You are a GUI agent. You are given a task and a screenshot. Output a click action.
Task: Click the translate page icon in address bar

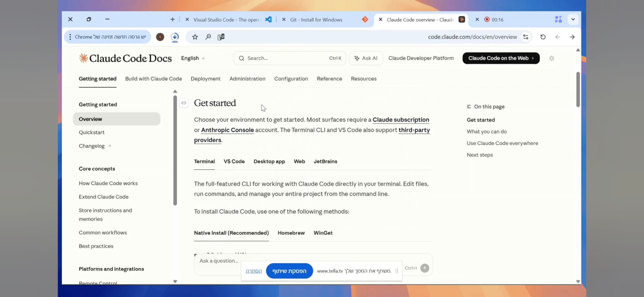tap(221, 37)
